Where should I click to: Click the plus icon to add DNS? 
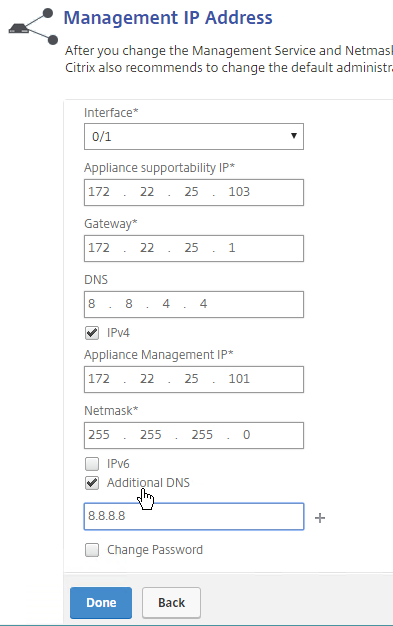tap(320, 518)
